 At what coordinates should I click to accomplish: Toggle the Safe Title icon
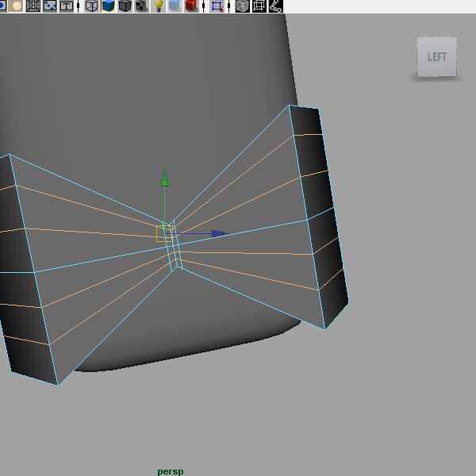point(66,6)
